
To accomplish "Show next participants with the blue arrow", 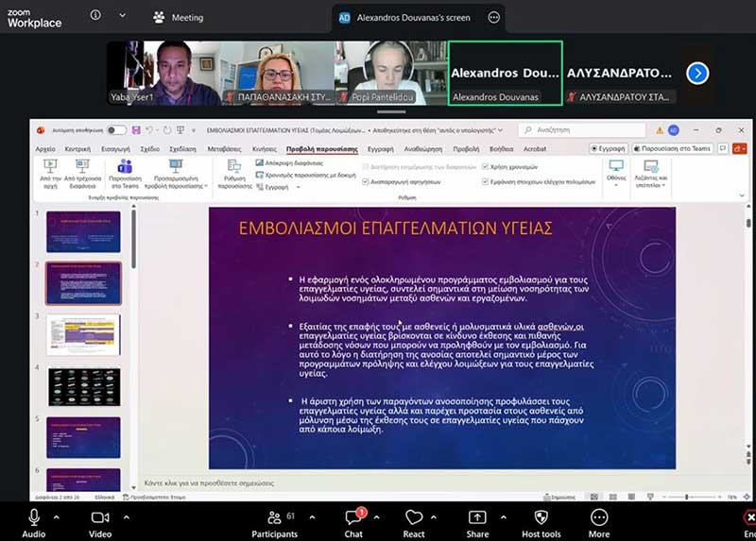I will coord(697,73).
